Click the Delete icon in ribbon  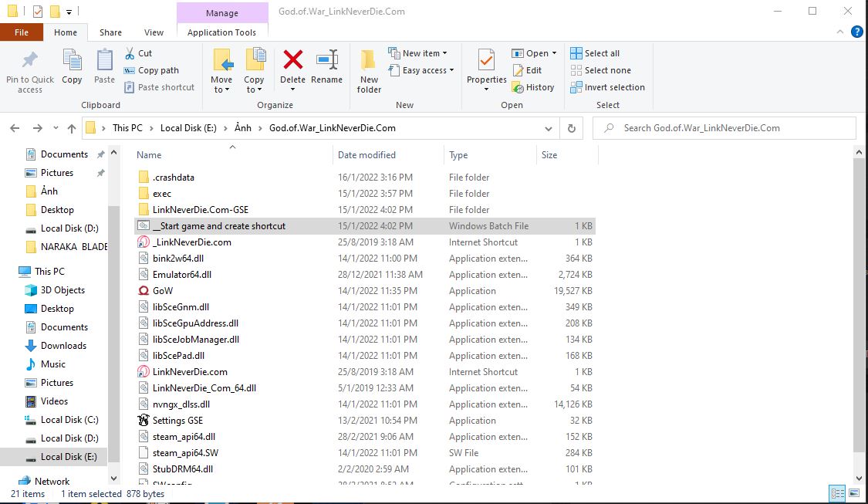click(x=292, y=68)
